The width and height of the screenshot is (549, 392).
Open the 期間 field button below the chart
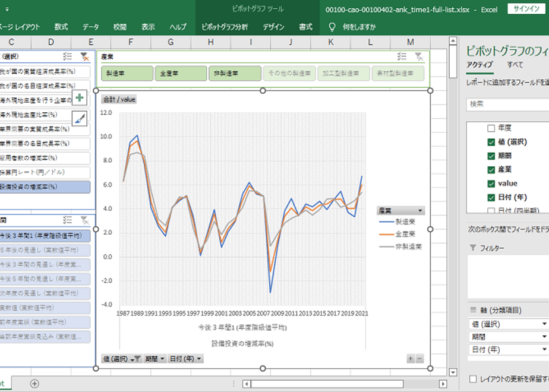coord(154,358)
